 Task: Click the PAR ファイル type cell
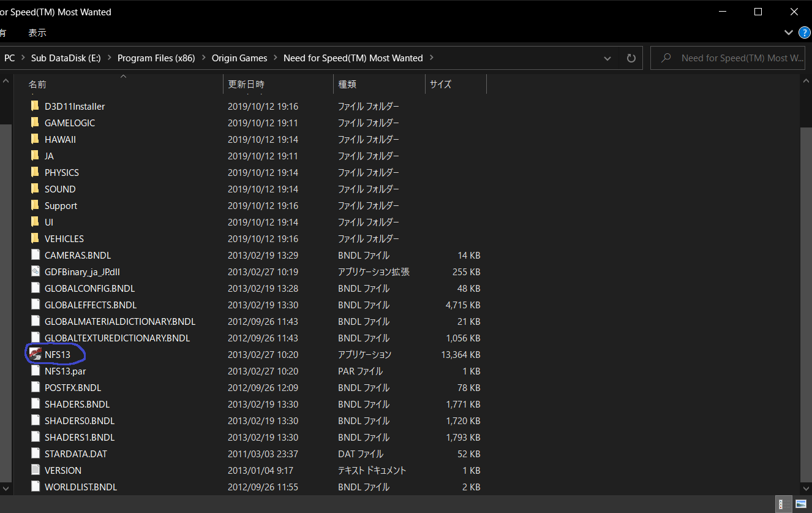pos(360,371)
